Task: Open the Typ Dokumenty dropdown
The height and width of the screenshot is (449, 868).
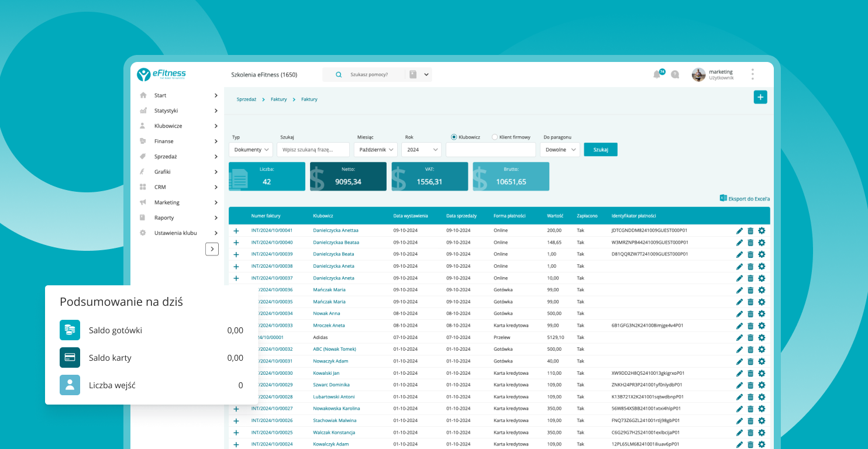Action: click(252, 150)
